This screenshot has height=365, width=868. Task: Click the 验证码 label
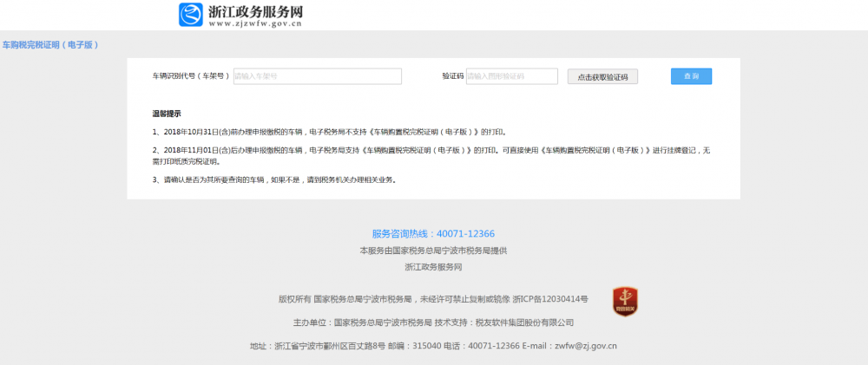[452, 76]
